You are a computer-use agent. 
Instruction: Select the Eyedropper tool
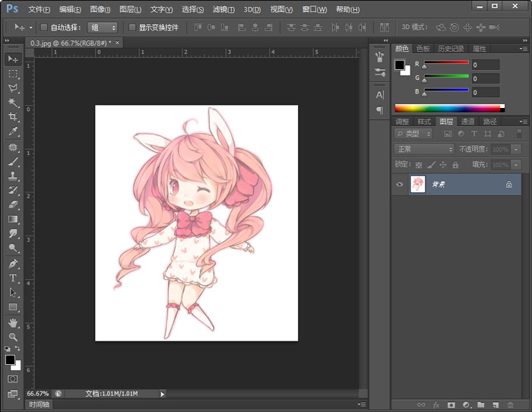click(x=13, y=132)
